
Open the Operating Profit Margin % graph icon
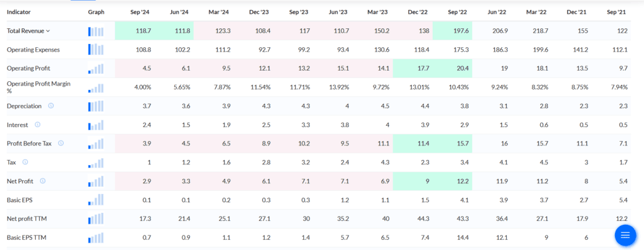click(96, 88)
